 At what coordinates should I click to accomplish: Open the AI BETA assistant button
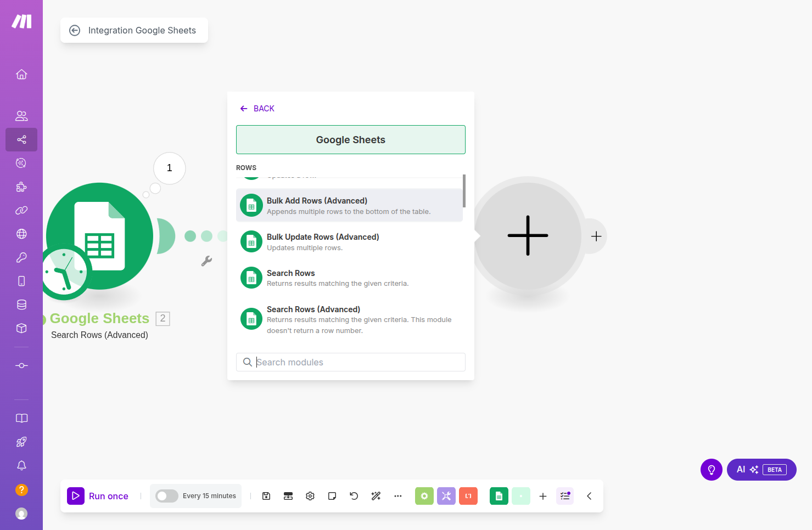[761, 470]
